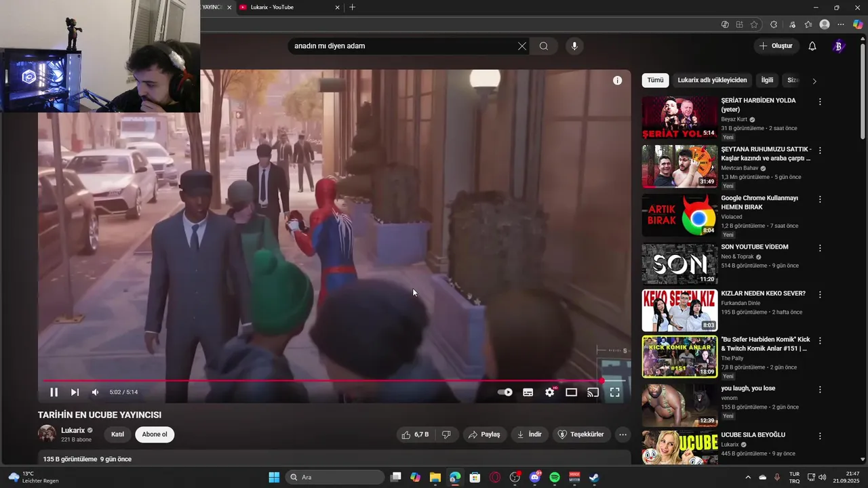868x488 pixels.
Task: Turn on subtitles in the player
Action: point(528,392)
